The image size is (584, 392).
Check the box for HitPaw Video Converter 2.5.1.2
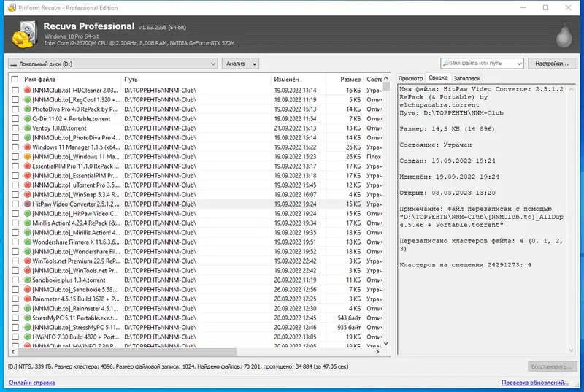[x=15, y=204]
